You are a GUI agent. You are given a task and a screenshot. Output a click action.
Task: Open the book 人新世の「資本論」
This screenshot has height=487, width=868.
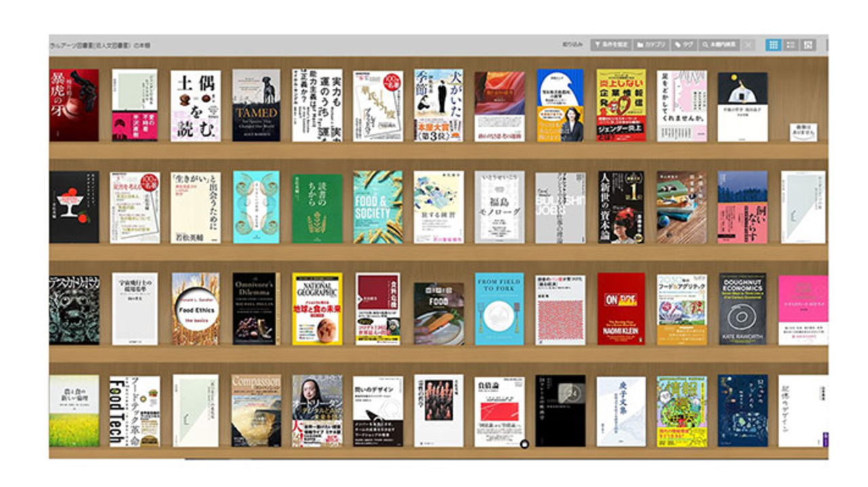coord(621,207)
